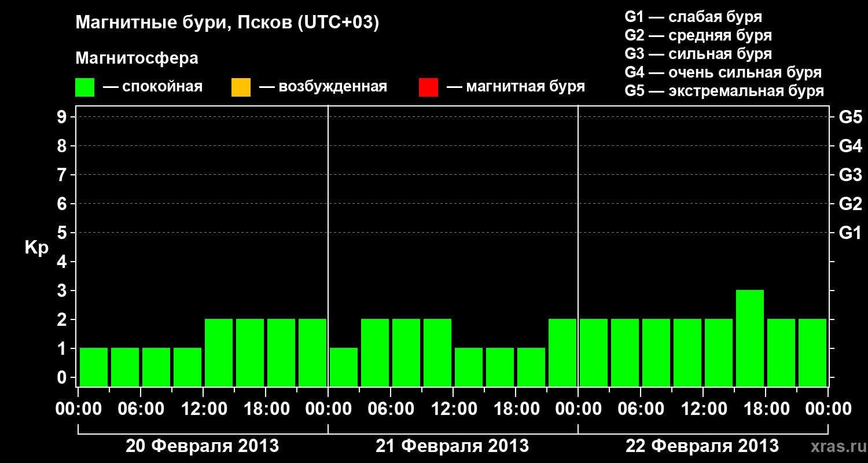Image resolution: width=868 pixels, height=463 pixels.
Task: Click the Магнитосфера legend heading
Action: click(x=137, y=58)
